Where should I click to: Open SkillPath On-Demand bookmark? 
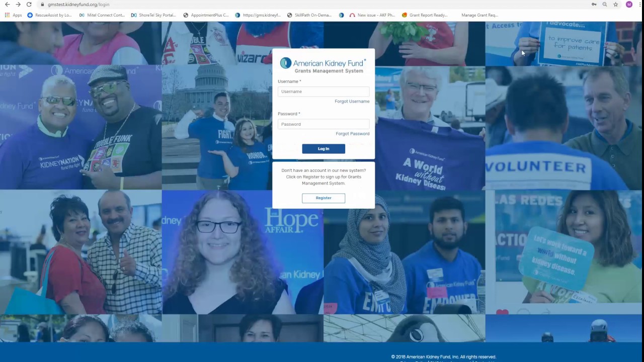[309, 15]
